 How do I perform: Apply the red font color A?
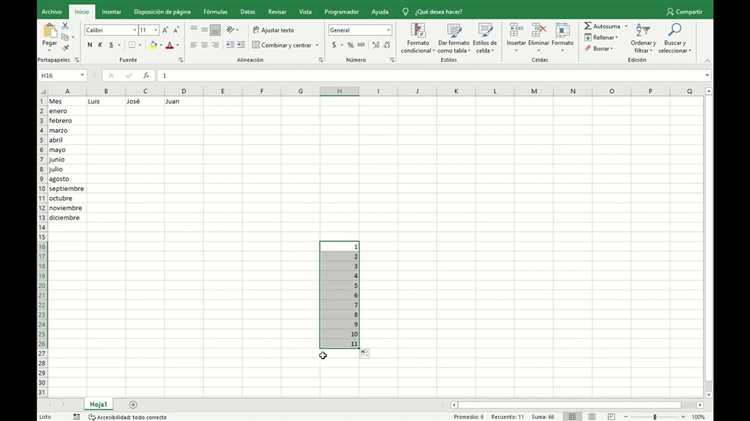click(170, 45)
